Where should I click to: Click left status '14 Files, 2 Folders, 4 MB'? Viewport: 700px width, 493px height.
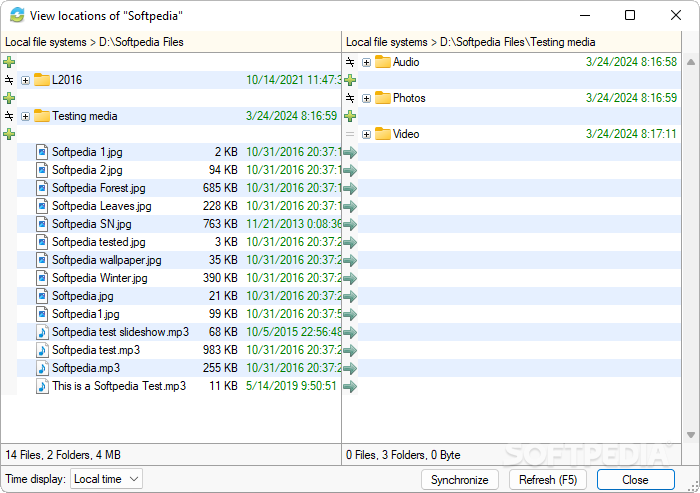coord(63,455)
